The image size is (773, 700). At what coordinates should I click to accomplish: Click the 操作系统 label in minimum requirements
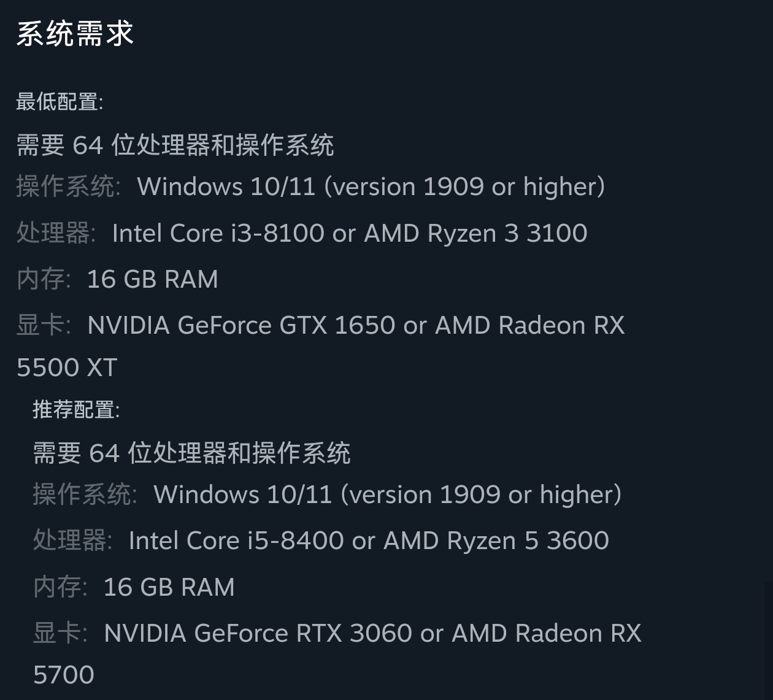66,187
